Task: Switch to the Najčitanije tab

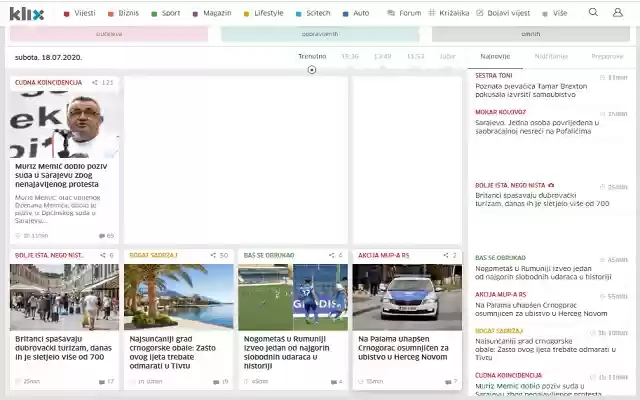Action: 551,56
